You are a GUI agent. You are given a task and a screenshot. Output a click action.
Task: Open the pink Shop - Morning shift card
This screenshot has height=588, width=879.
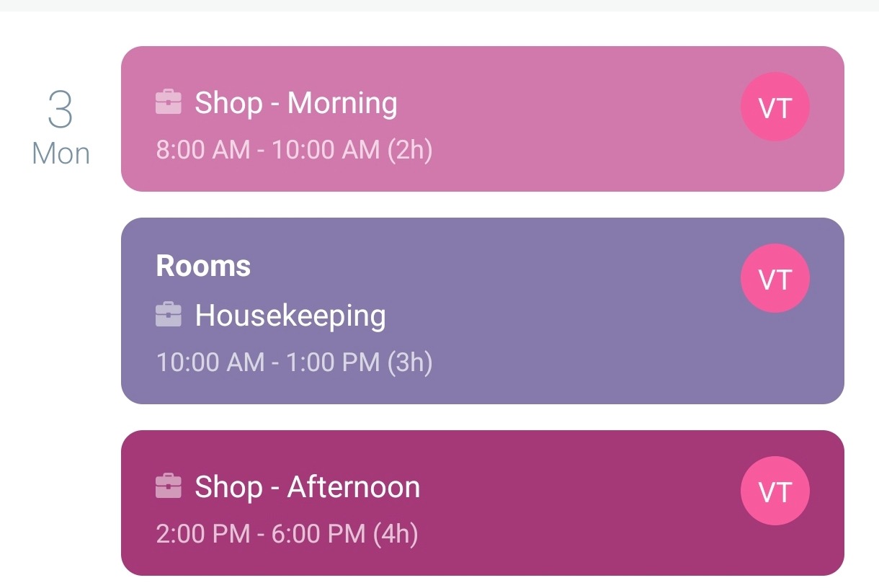coord(483,119)
